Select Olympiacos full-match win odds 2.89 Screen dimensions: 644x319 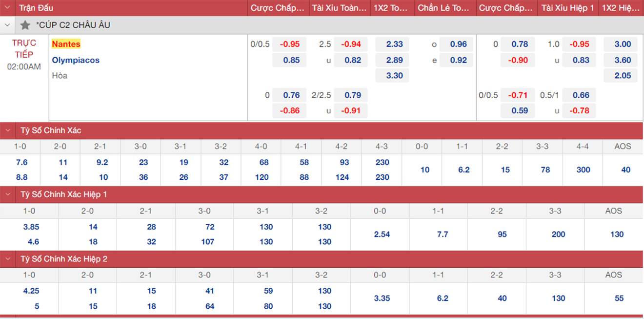[x=394, y=60]
